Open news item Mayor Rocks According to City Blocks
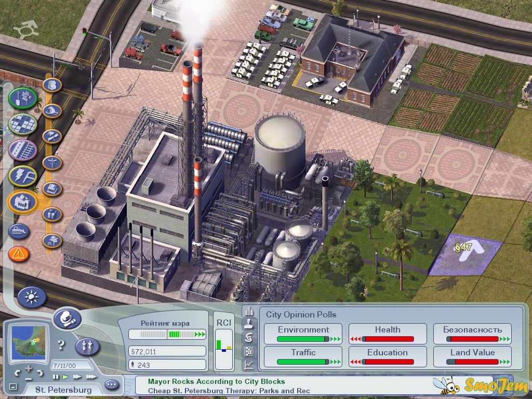 (x=217, y=382)
